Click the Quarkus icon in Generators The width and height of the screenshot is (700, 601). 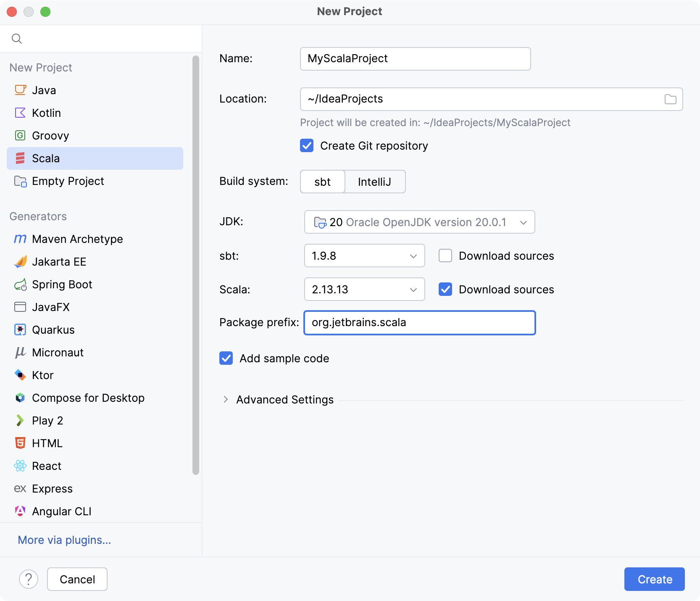(20, 330)
